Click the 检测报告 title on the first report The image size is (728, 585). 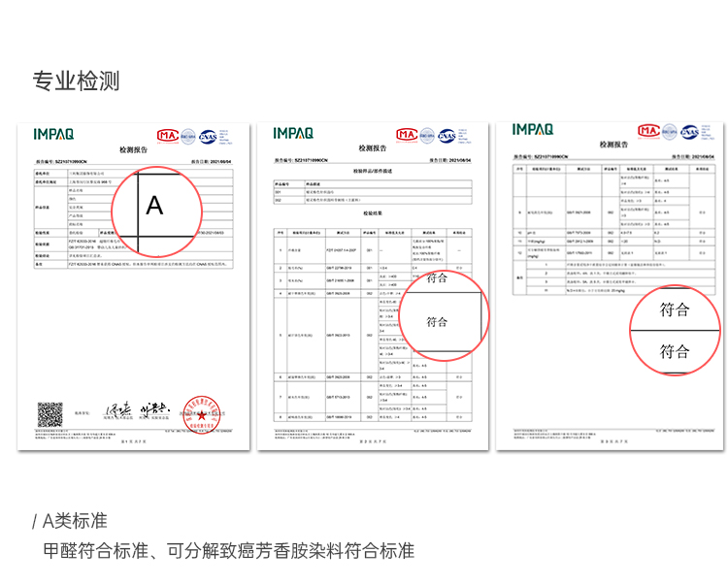[134, 149]
